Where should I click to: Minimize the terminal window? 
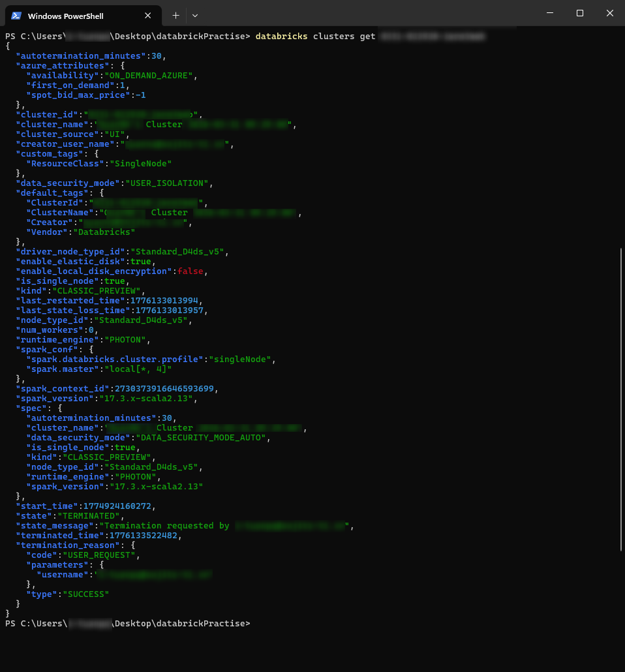(549, 13)
